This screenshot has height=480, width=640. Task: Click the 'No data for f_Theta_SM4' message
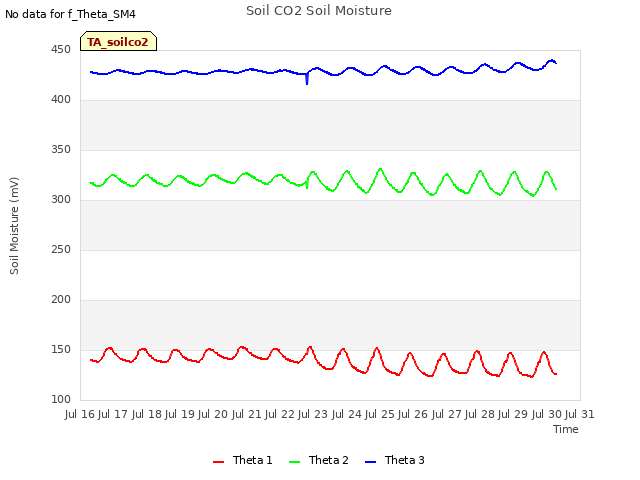pos(70,14)
